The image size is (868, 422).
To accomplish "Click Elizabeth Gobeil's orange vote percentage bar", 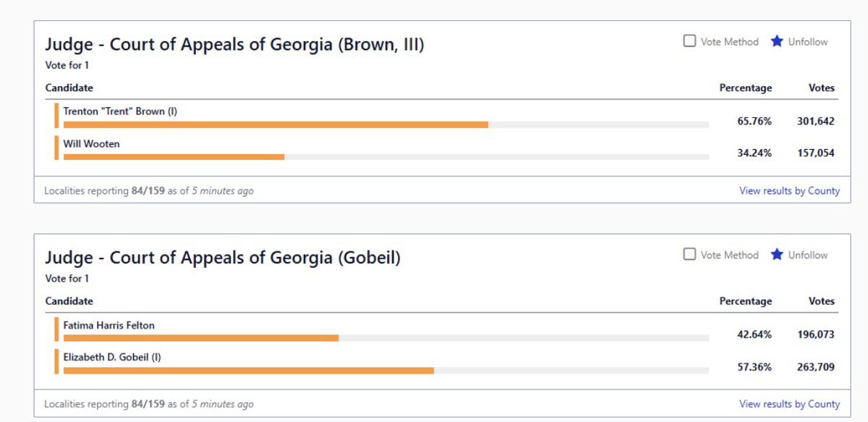I will pos(249,370).
